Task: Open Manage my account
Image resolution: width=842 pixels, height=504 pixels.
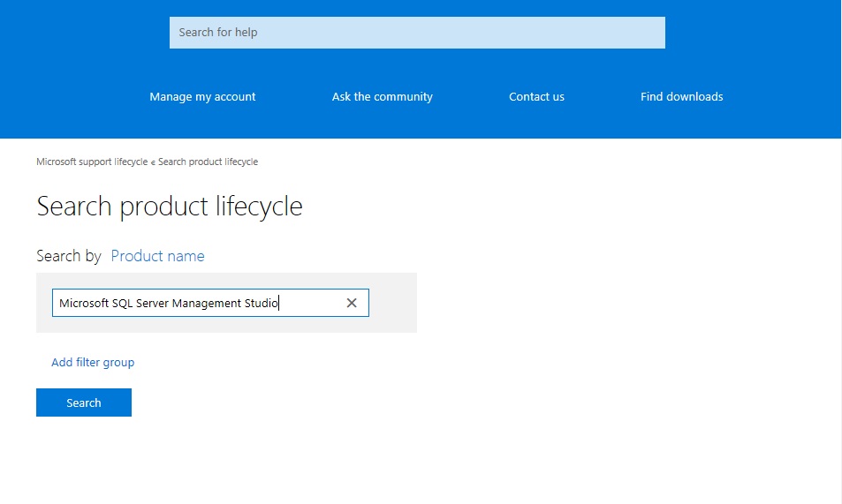Action: point(202,97)
